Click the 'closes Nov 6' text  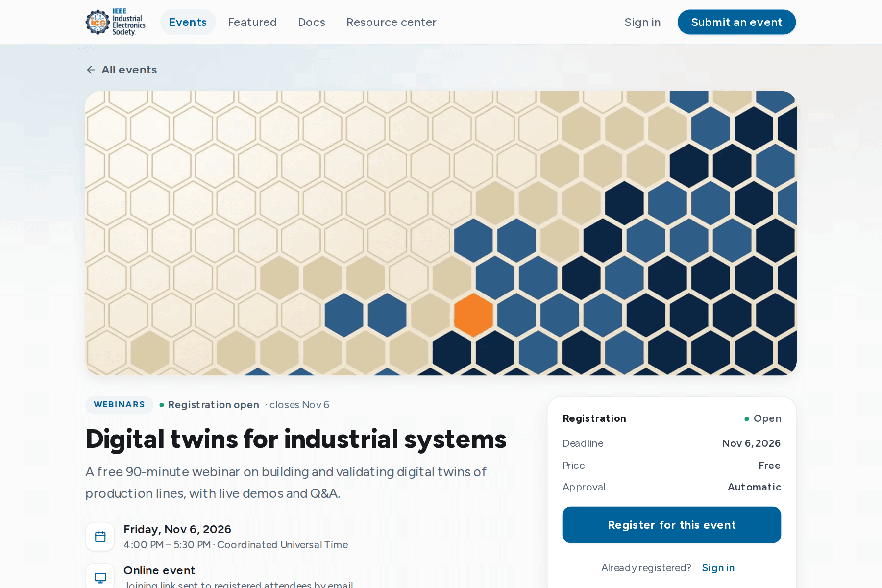coord(299,405)
